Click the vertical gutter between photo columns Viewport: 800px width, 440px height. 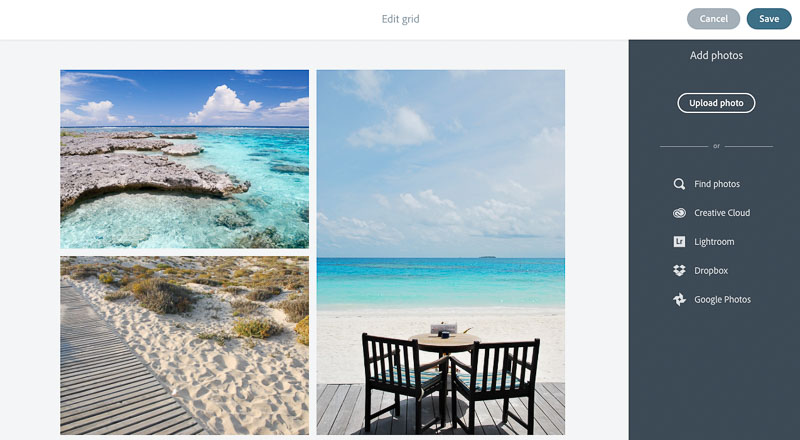(x=312, y=252)
